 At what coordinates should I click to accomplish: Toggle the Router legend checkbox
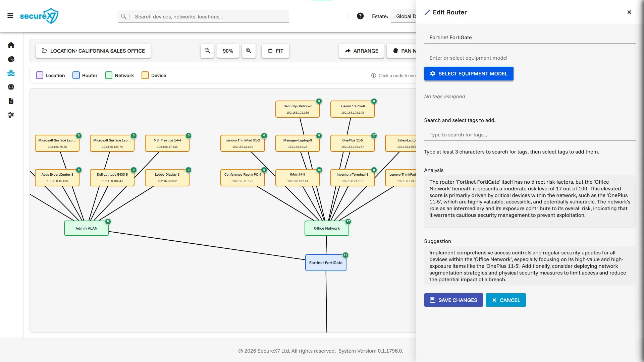pos(76,75)
